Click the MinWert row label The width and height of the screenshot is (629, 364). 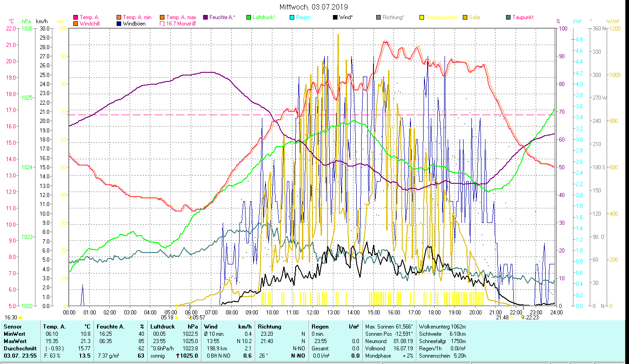15,334
